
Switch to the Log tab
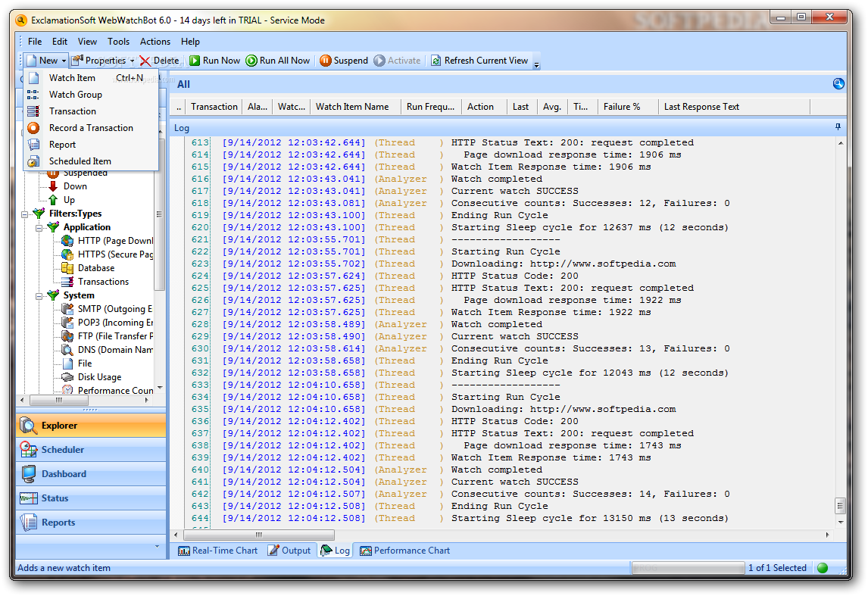335,551
